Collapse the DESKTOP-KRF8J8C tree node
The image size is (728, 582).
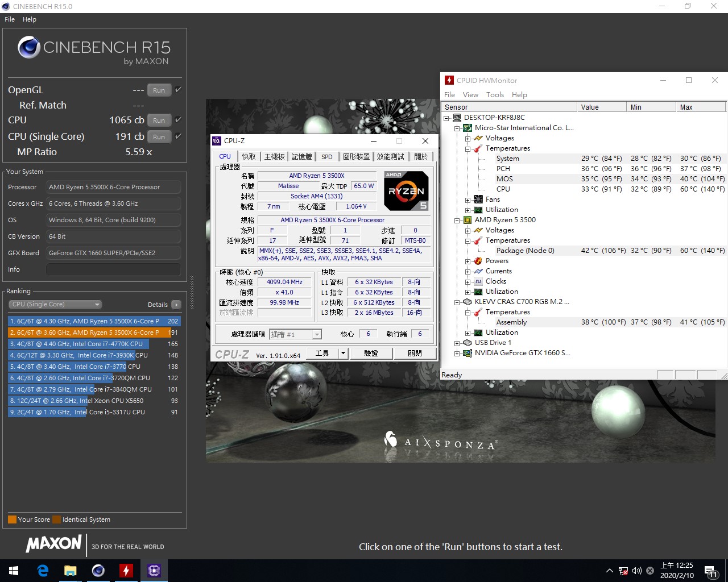click(x=446, y=118)
